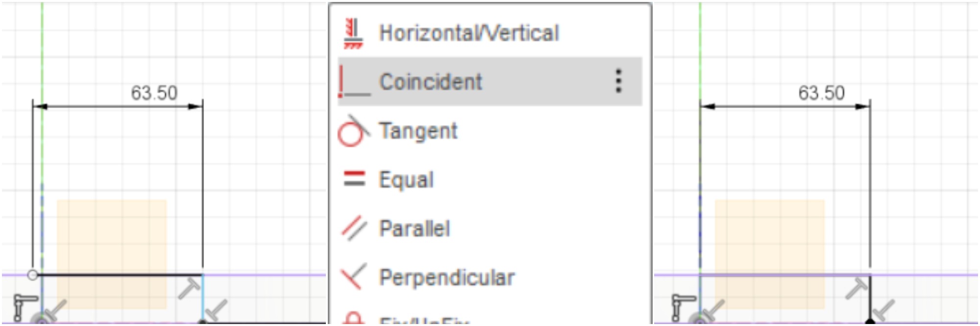Select the 63.50 dimension in right sketch
This screenshot has width=980, height=326.
[x=821, y=93]
